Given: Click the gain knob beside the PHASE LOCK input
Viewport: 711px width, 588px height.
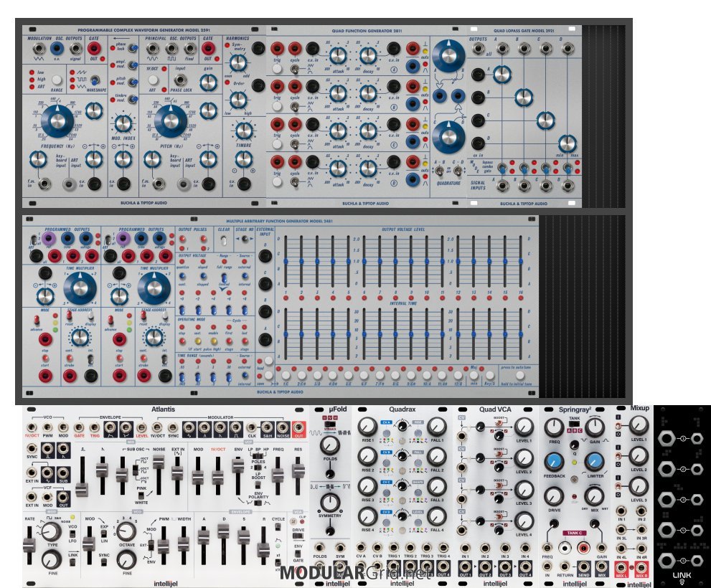Looking at the screenshot, I should click(208, 82).
